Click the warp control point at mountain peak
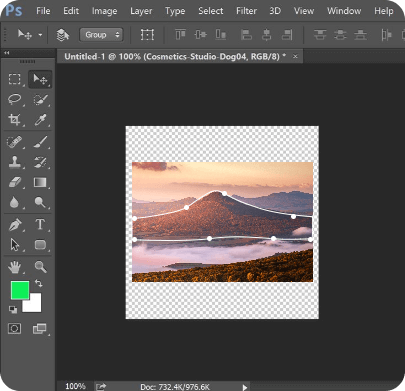The image size is (405, 391). click(x=224, y=193)
